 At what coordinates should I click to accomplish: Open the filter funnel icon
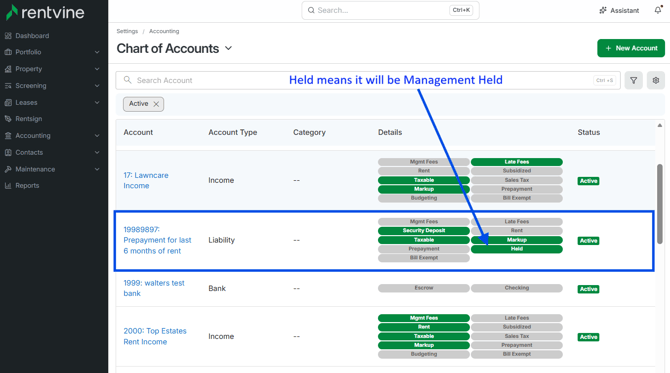[x=634, y=80]
